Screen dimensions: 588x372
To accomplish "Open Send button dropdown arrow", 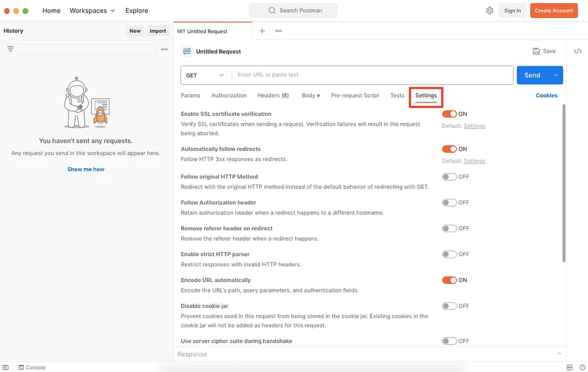I will click(555, 75).
